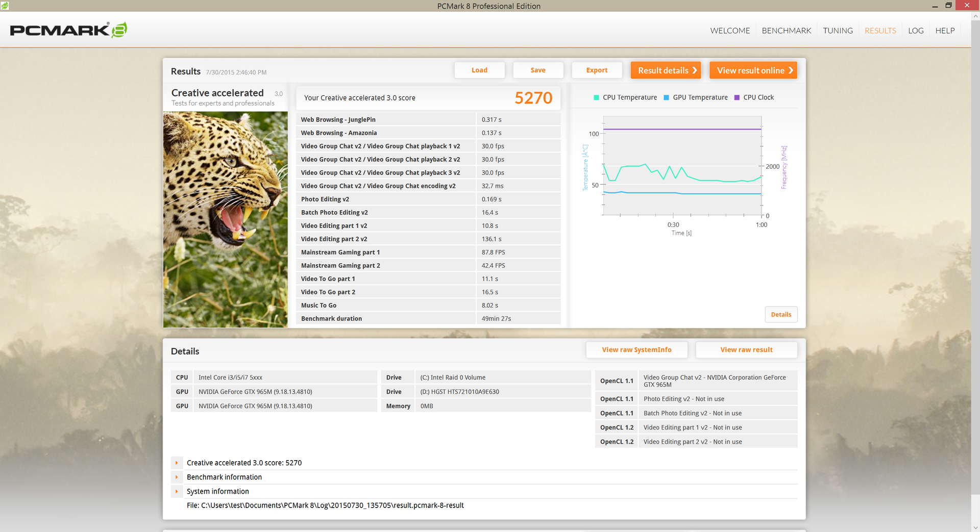The height and width of the screenshot is (532, 980).
Task: Click the results timestamp 7/30/2015 2:46:40 PM
Action: pos(236,72)
